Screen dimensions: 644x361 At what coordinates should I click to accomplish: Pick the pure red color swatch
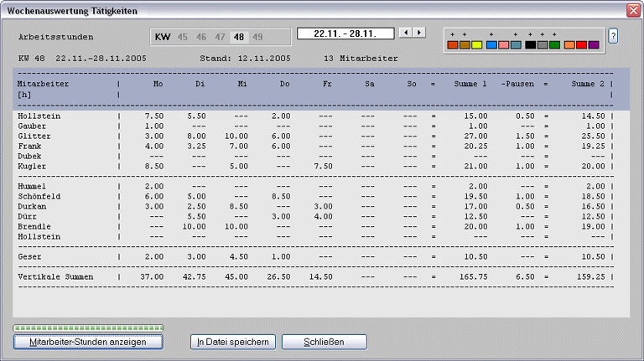pyautogui.click(x=582, y=44)
